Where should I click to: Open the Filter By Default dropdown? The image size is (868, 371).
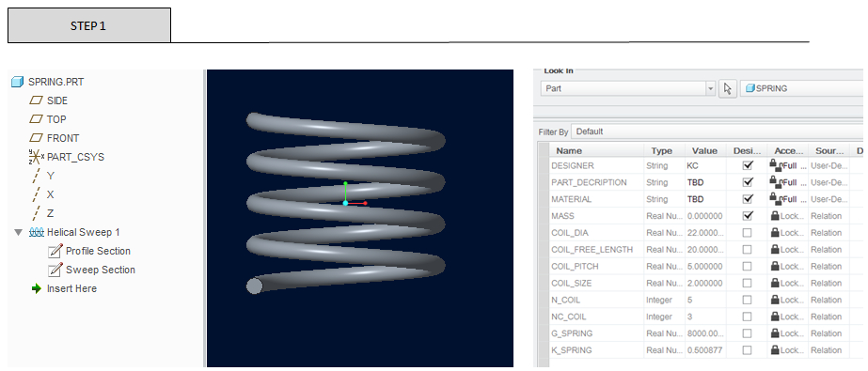(717, 131)
